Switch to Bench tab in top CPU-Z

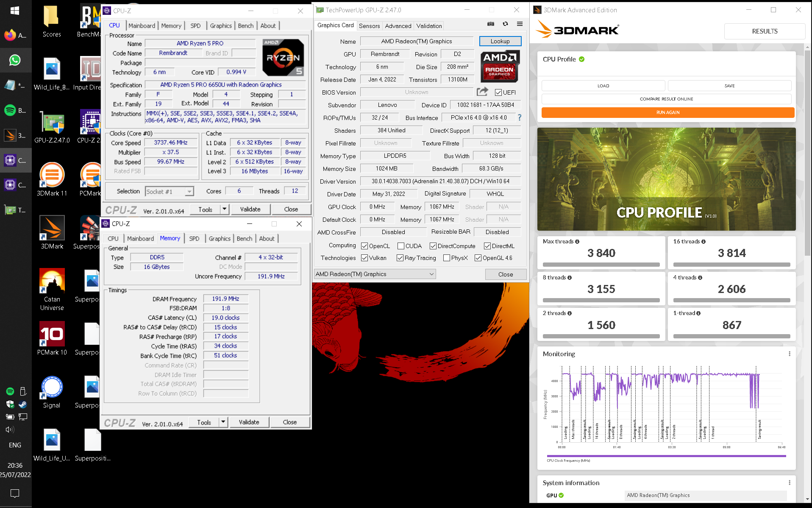[x=246, y=25]
